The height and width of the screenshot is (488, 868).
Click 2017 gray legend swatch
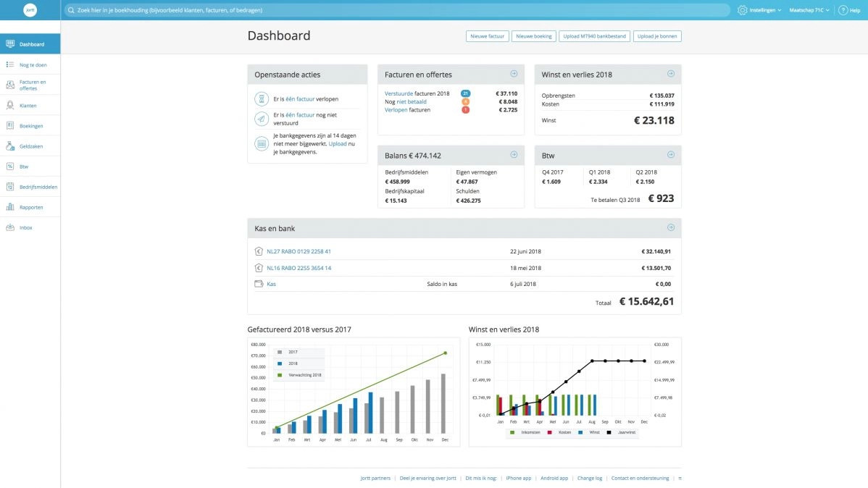point(280,353)
